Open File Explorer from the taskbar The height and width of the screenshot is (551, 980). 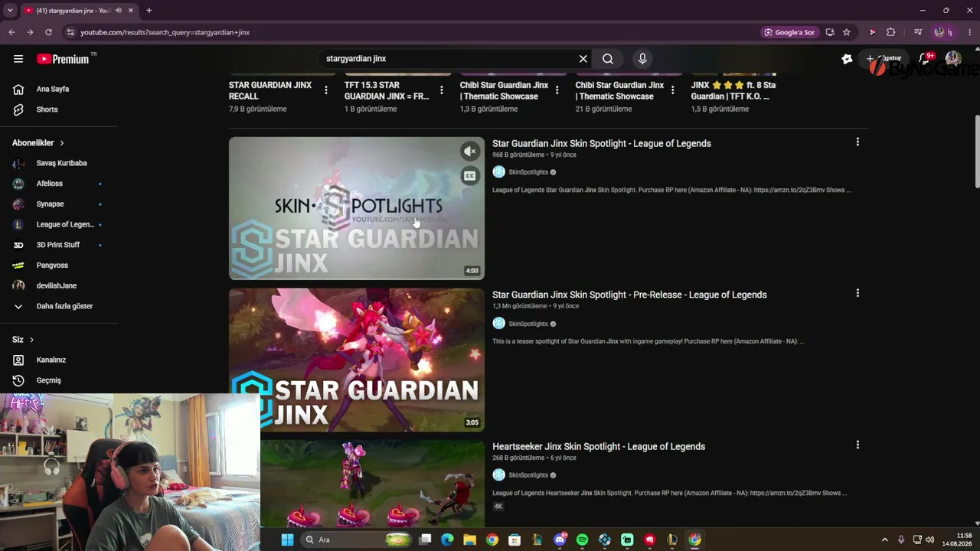[x=469, y=540]
